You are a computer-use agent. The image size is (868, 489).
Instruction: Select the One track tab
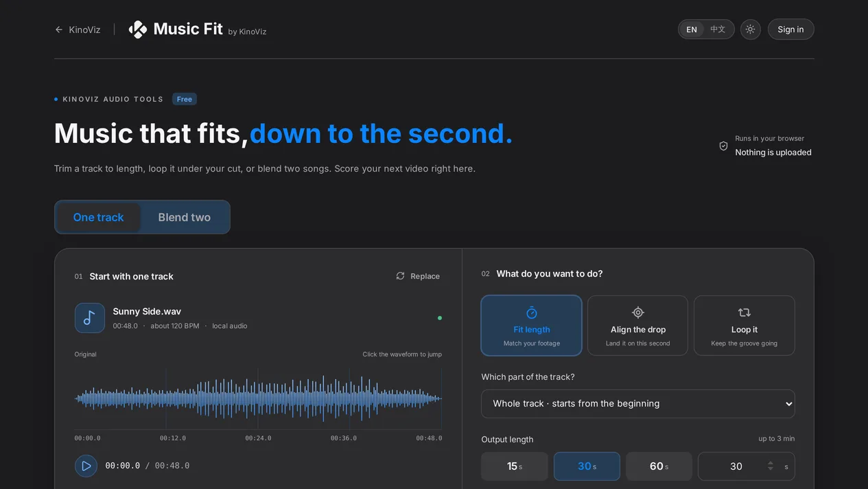point(99,217)
